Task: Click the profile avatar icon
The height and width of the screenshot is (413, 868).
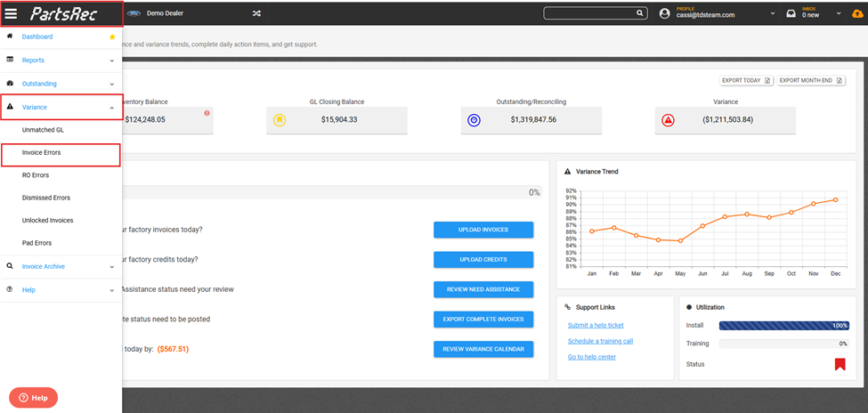Action: 665,14
